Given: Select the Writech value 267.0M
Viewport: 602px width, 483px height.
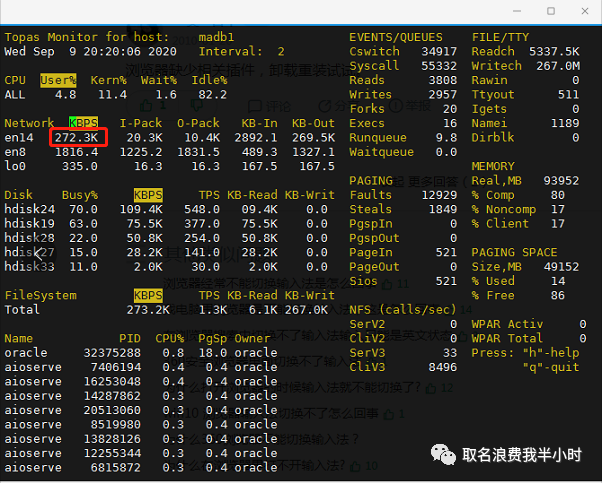Looking at the screenshot, I should point(558,66).
